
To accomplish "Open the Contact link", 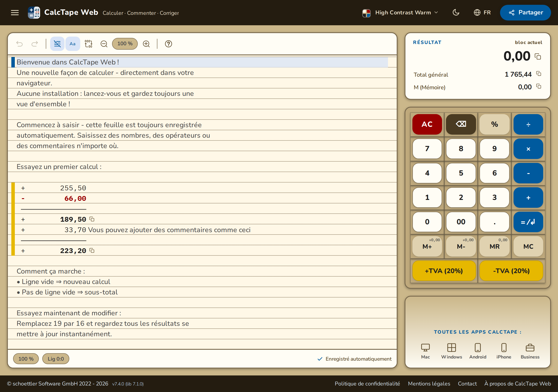I will tap(467, 384).
